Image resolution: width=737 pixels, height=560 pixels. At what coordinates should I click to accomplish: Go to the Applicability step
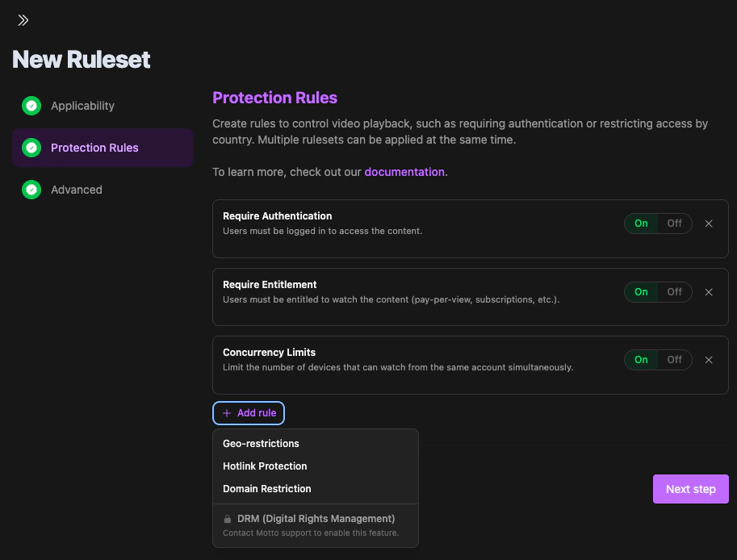tap(82, 106)
